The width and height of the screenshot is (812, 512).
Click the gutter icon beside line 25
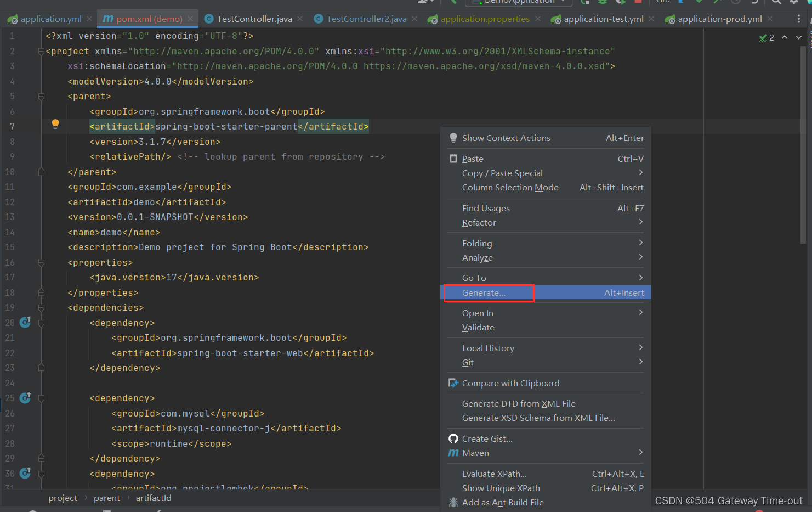tap(25, 398)
